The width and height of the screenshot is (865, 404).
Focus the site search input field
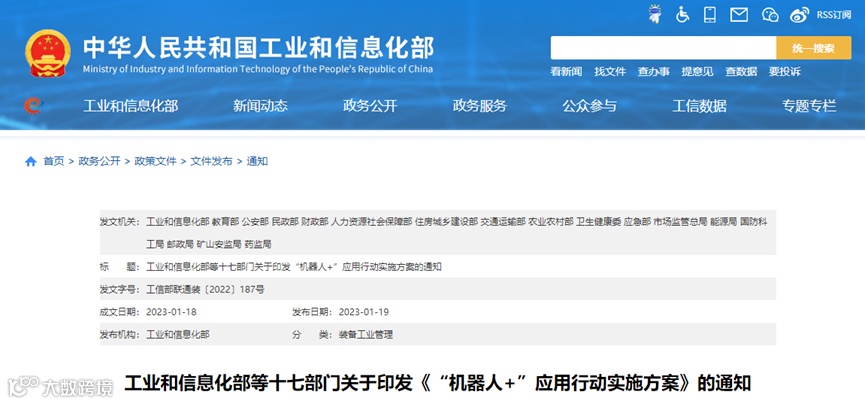(663, 48)
